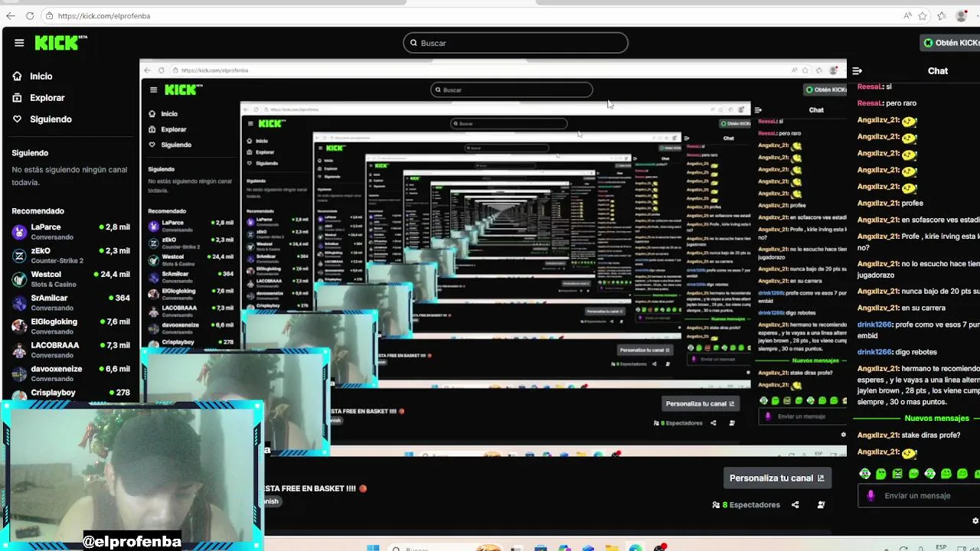Go back with the browser back arrow
This screenshot has height=551, width=980.
point(10,15)
